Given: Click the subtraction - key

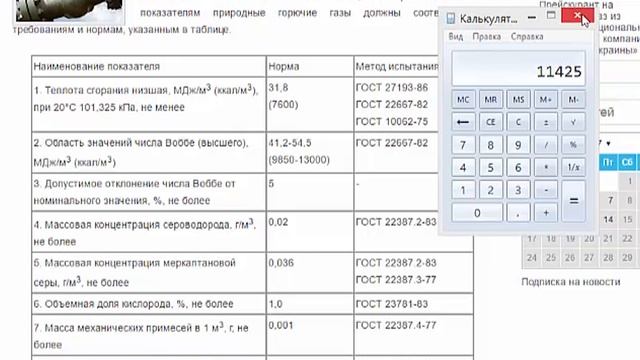Looking at the screenshot, I should coord(546,190).
